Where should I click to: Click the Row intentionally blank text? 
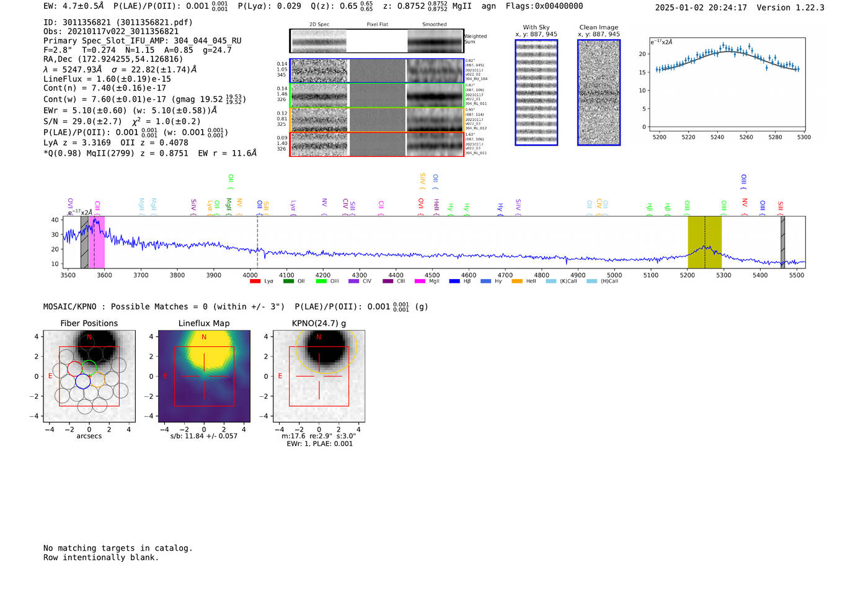(101, 558)
